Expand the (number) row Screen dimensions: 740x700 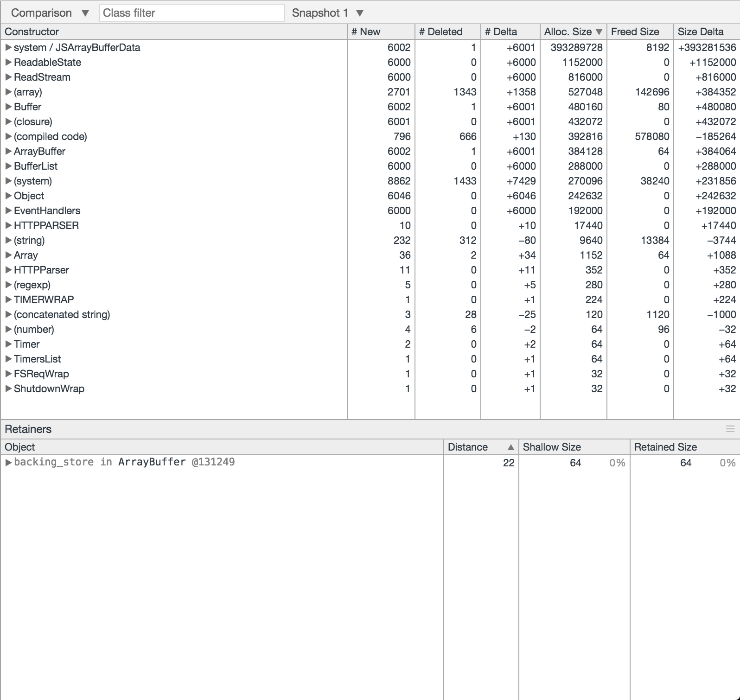[8, 329]
